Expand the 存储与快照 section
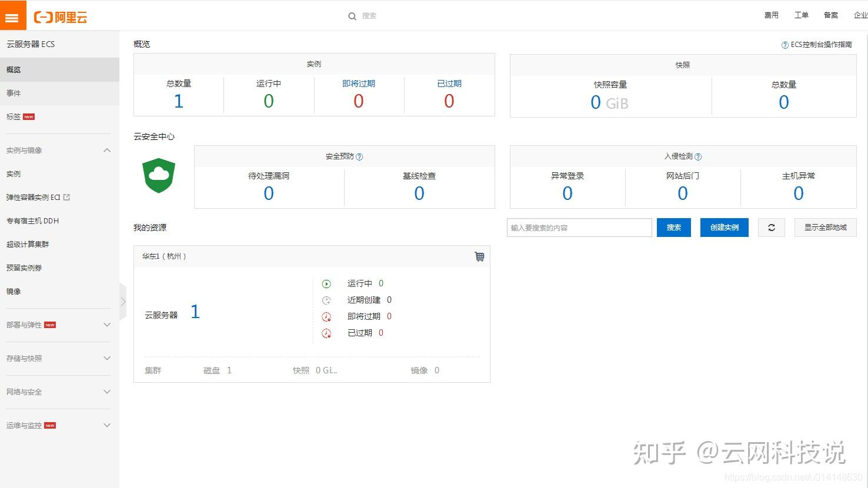The height and width of the screenshot is (488, 868). [x=107, y=358]
